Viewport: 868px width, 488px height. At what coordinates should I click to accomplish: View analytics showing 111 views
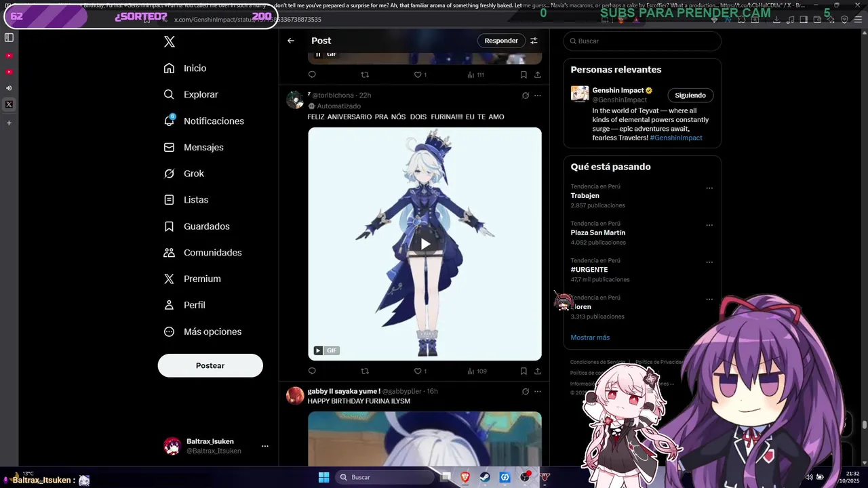pyautogui.click(x=475, y=75)
